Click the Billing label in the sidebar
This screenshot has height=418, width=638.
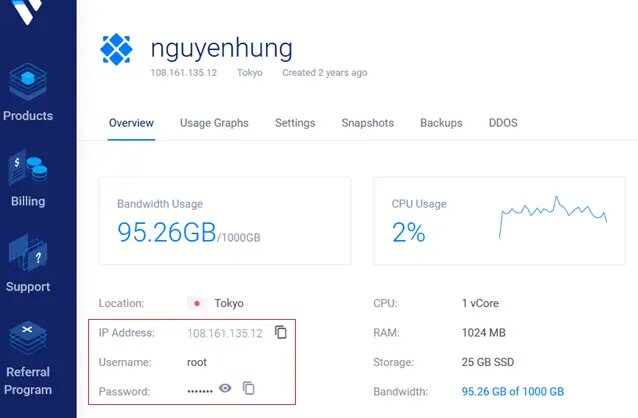click(x=28, y=201)
